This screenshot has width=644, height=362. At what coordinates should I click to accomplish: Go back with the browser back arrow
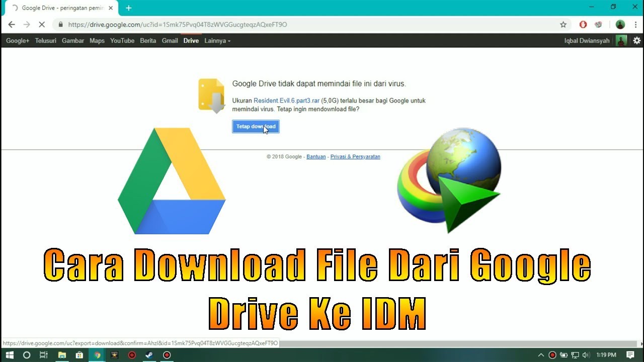point(11,24)
